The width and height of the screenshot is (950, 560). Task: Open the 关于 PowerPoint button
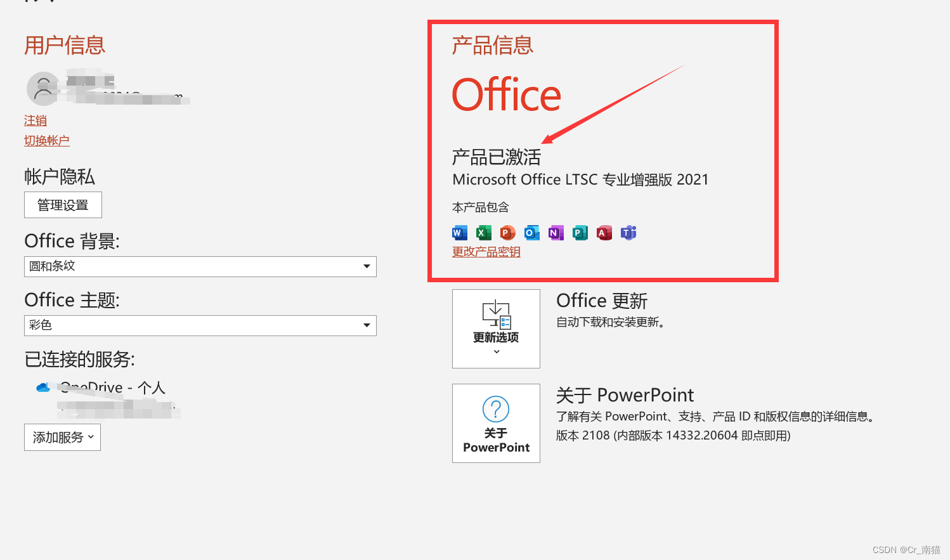(x=496, y=423)
